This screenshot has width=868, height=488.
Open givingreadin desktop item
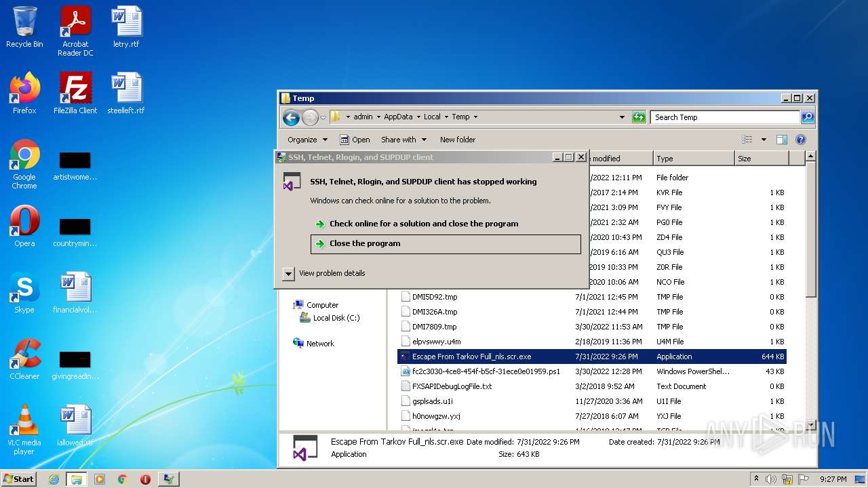click(x=75, y=363)
